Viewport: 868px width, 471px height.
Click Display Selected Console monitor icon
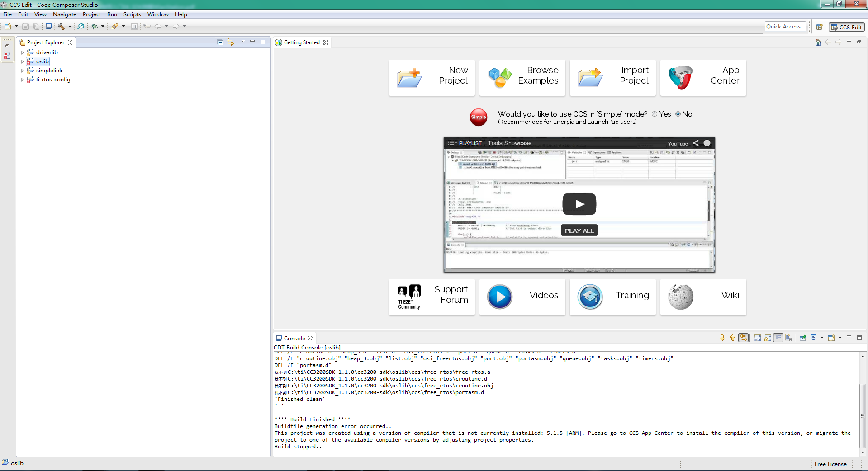(814, 338)
